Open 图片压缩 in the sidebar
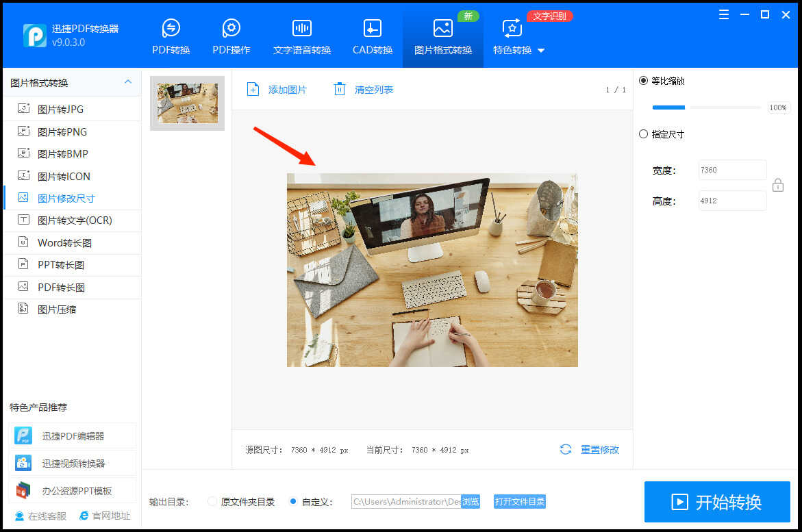The image size is (802, 532). click(x=72, y=309)
